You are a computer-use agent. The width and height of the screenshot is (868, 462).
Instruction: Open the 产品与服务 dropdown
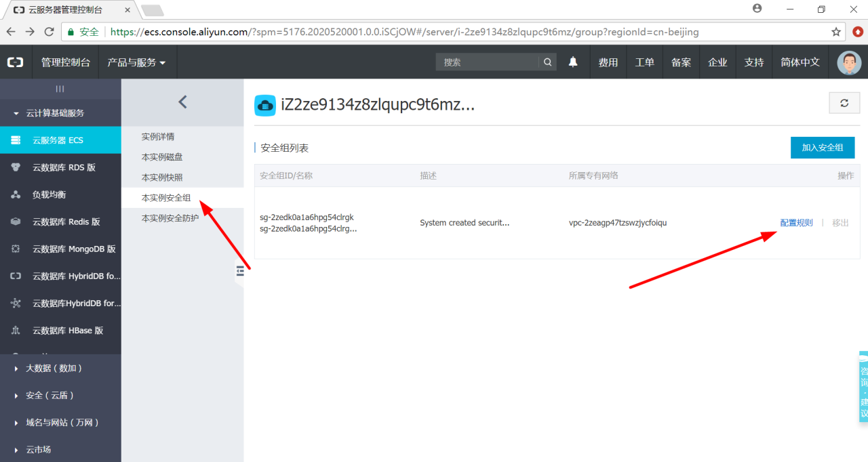(x=136, y=62)
